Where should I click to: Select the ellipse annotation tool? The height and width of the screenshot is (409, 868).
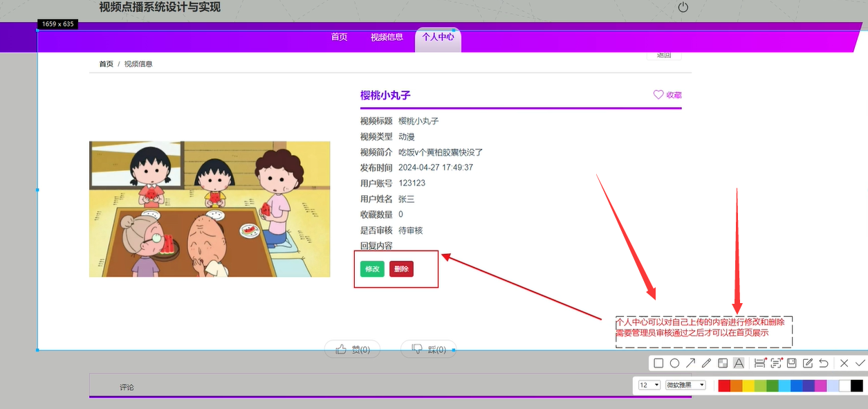(674, 363)
